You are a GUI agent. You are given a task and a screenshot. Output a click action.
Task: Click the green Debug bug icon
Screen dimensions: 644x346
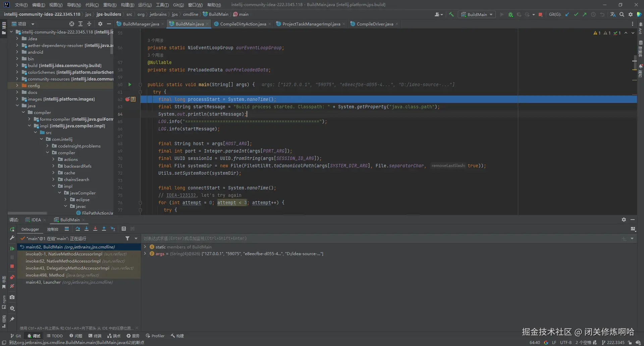coord(511,14)
